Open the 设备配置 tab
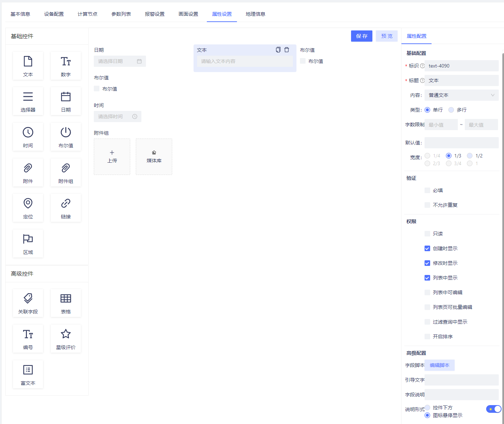This screenshot has height=424, width=504. click(54, 14)
